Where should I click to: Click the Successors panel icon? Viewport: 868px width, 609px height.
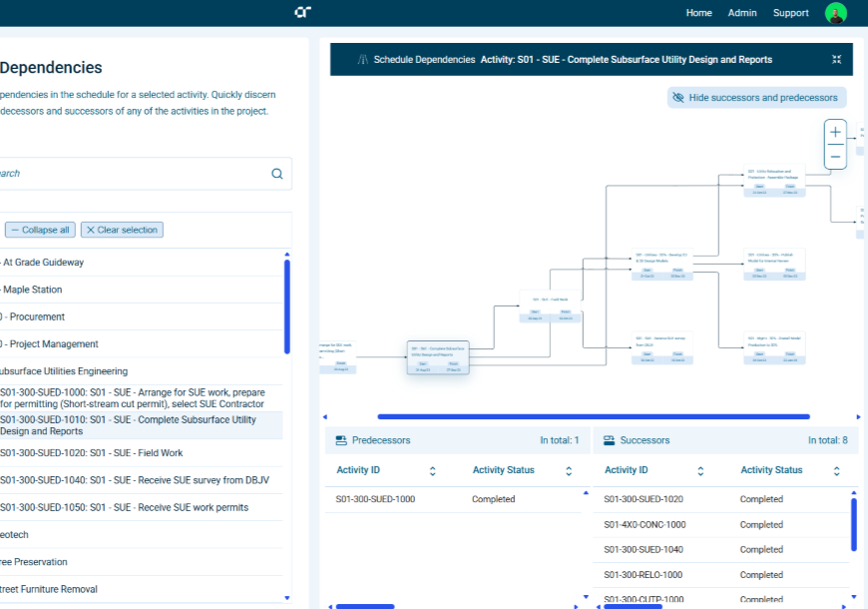(x=609, y=440)
